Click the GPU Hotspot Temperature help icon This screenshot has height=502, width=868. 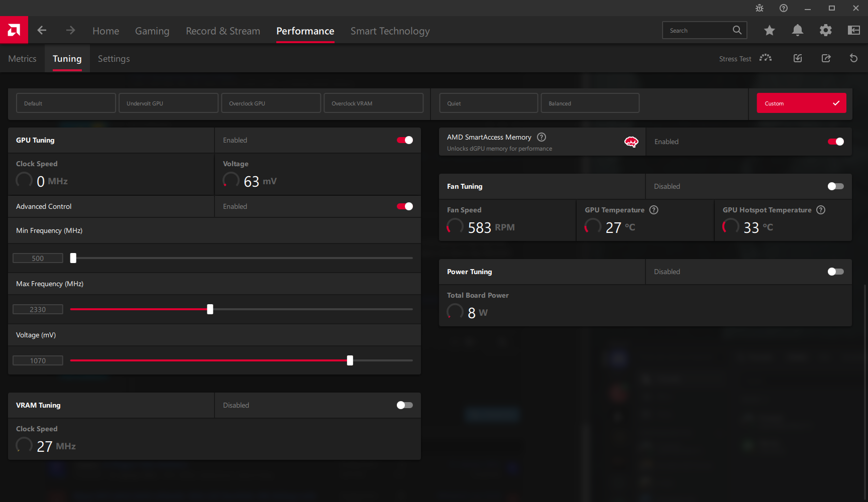(821, 210)
